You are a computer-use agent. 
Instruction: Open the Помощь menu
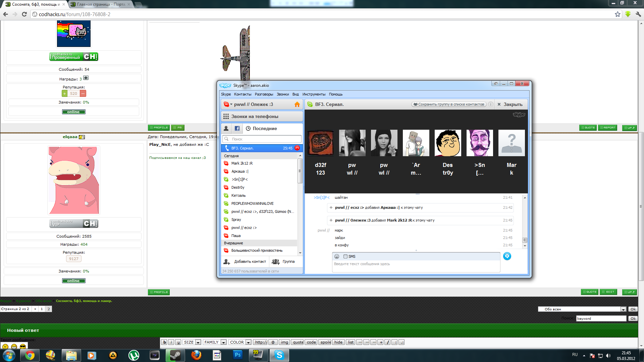(x=336, y=94)
